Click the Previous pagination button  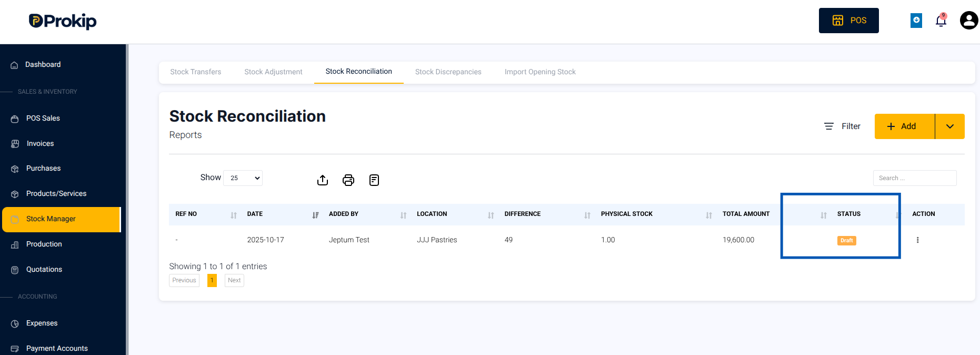tap(184, 280)
